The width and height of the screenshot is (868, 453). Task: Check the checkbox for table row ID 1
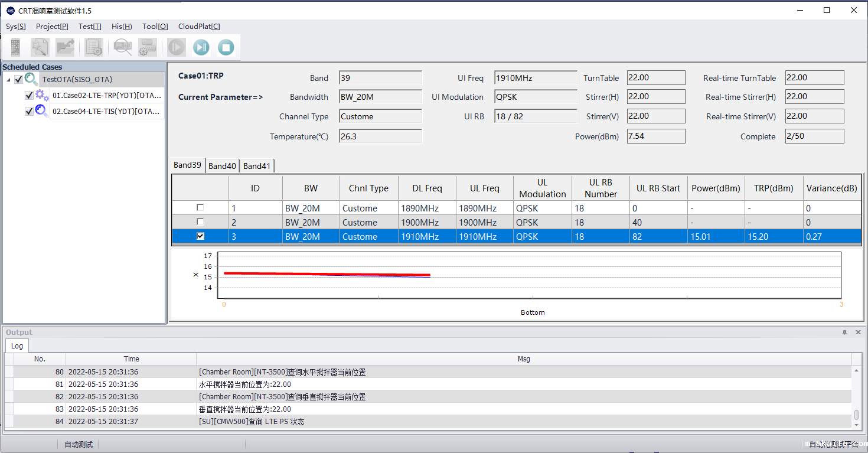click(x=200, y=208)
